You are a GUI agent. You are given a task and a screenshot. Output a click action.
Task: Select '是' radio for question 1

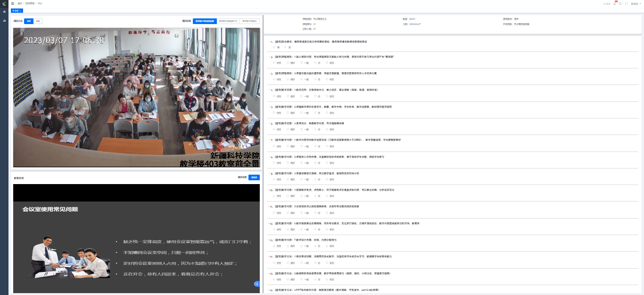tap(274, 47)
